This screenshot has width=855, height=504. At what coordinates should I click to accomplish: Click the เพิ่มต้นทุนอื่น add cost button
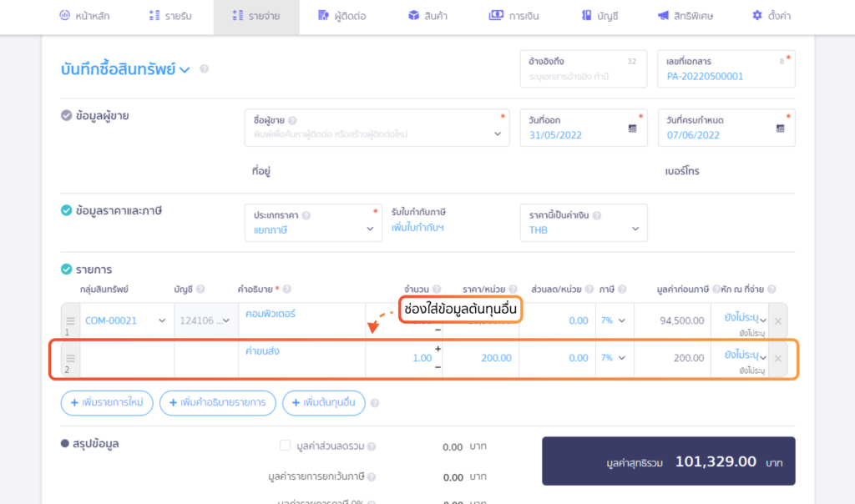[x=324, y=403]
